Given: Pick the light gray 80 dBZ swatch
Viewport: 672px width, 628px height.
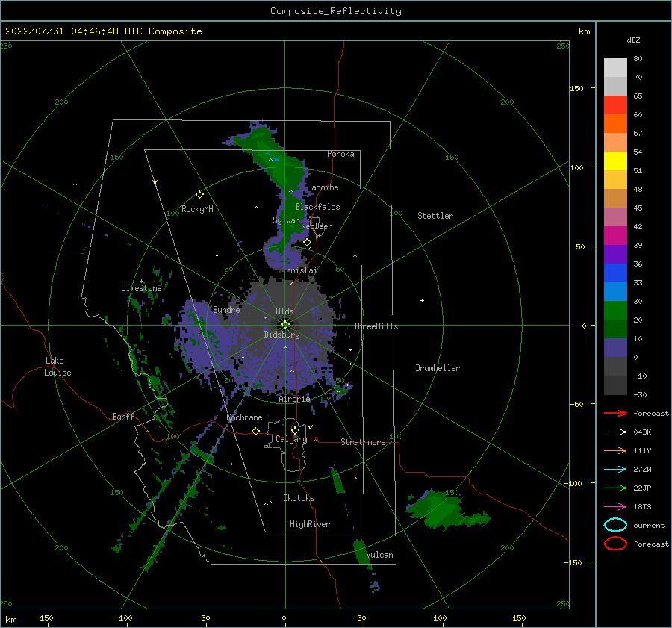Looking at the screenshot, I should pos(615,67).
